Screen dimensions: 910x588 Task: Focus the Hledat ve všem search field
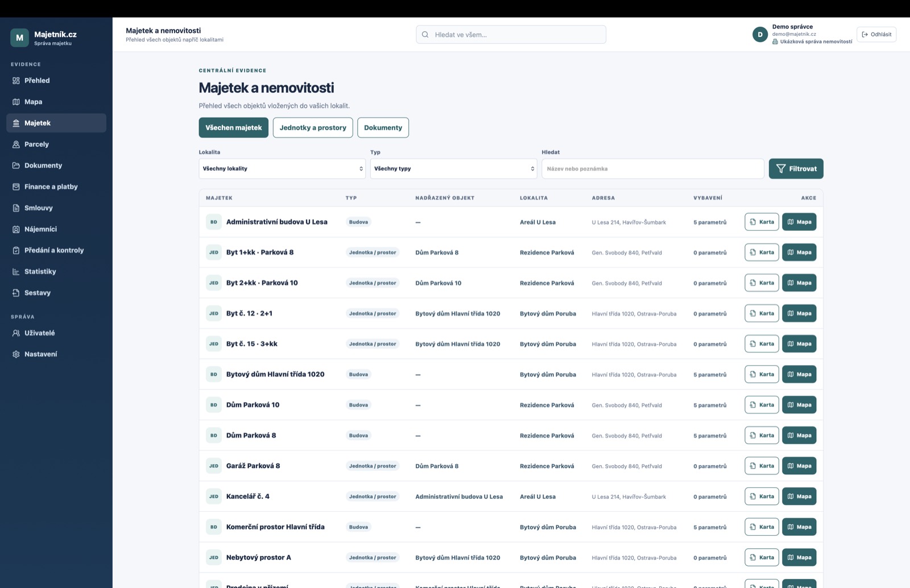coord(511,35)
